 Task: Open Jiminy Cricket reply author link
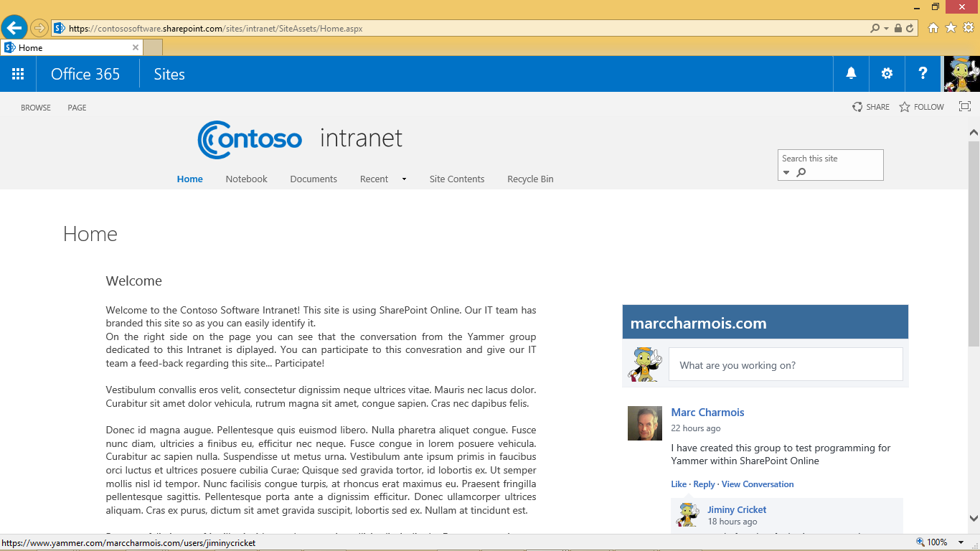737,510
